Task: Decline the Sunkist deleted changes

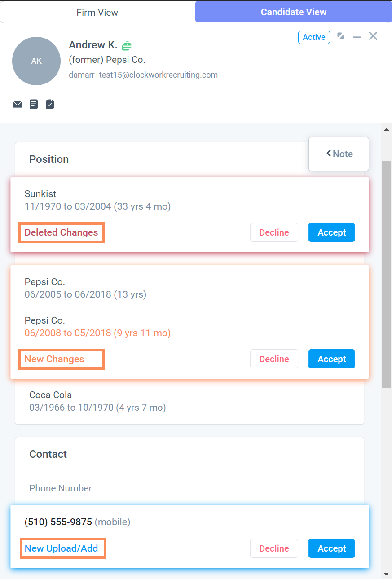Action: coord(274,232)
